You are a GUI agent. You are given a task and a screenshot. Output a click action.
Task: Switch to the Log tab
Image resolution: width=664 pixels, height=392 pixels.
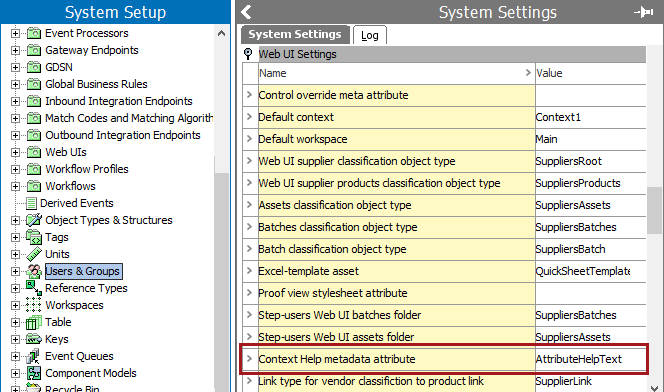[370, 35]
